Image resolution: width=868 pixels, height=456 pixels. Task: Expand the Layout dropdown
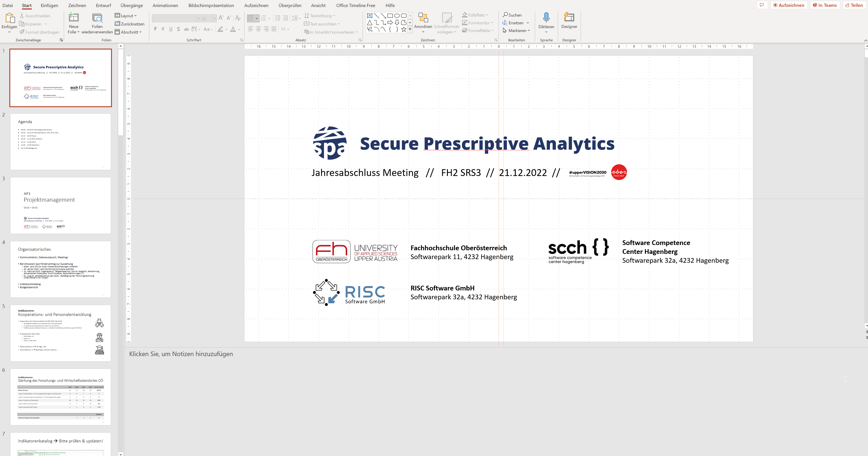pyautogui.click(x=126, y=15)
